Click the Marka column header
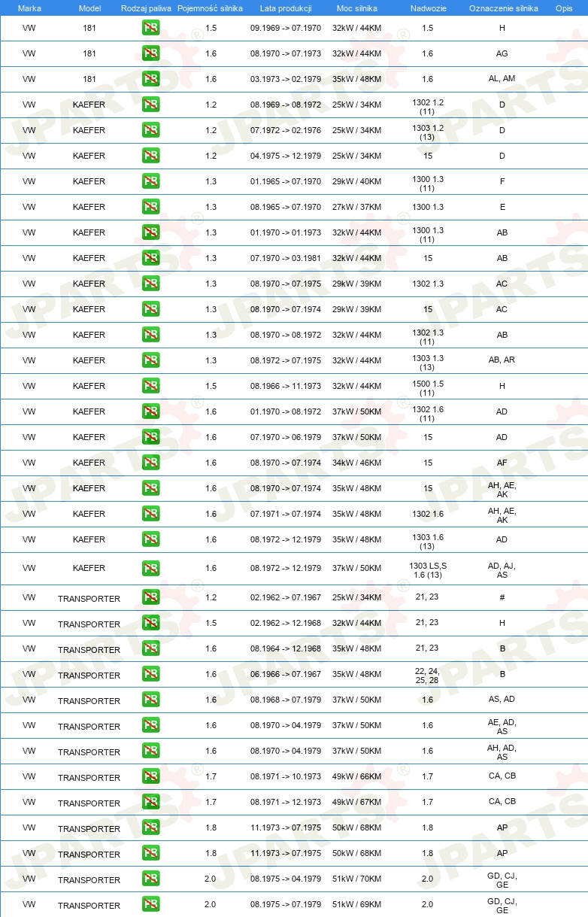This screenshot has width=588, height=917. click(29, 8)
